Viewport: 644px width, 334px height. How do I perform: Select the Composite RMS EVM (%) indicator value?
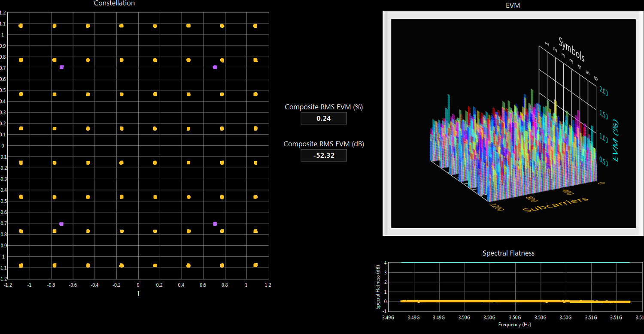tap(324, 118)
